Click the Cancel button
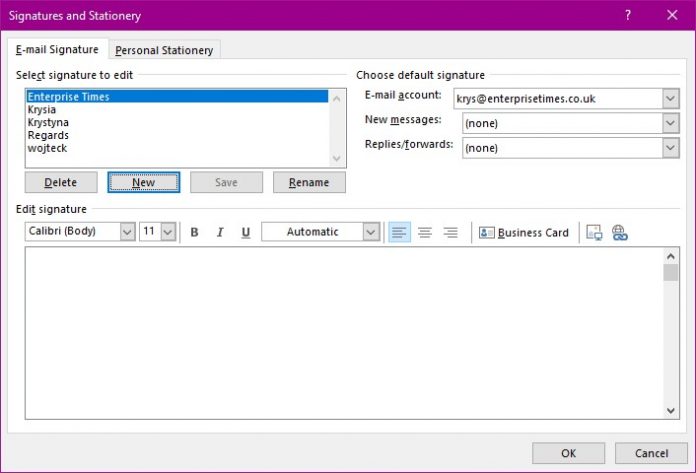The height and width of the screenshot is (473, 696). (x=651, y=453)
